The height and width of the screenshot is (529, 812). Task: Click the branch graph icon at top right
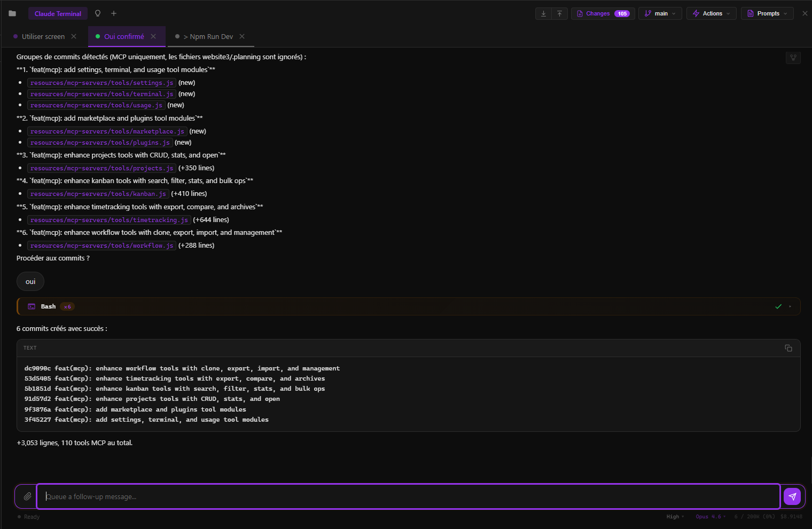pyautogui.click(x=793, y=58)
